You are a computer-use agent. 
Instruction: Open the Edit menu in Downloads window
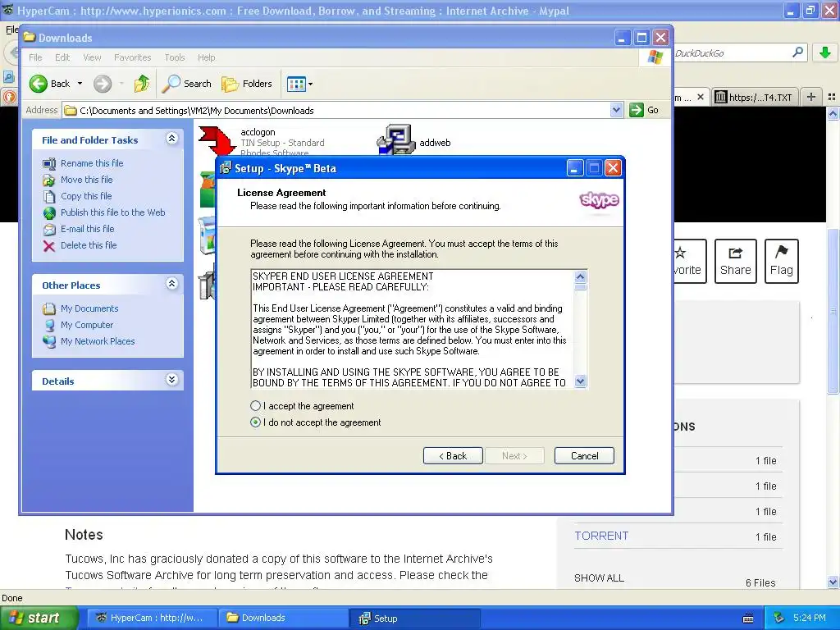coord(62,57)
